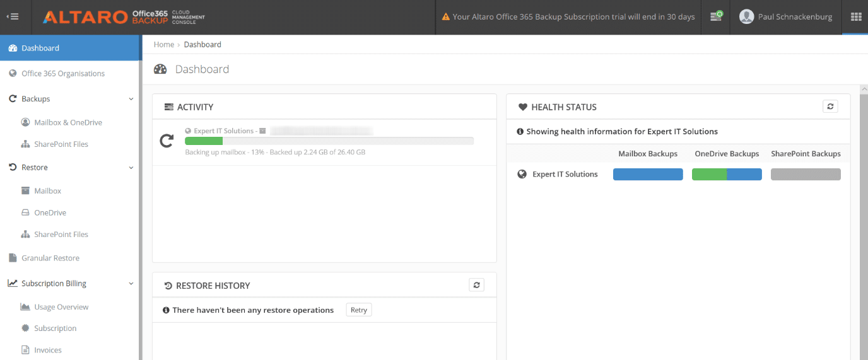Click the trial warning triangle icon
Image resolution: width=868 pixels, height=360 pixels.
pyautogui.click(x=445, y=17)
